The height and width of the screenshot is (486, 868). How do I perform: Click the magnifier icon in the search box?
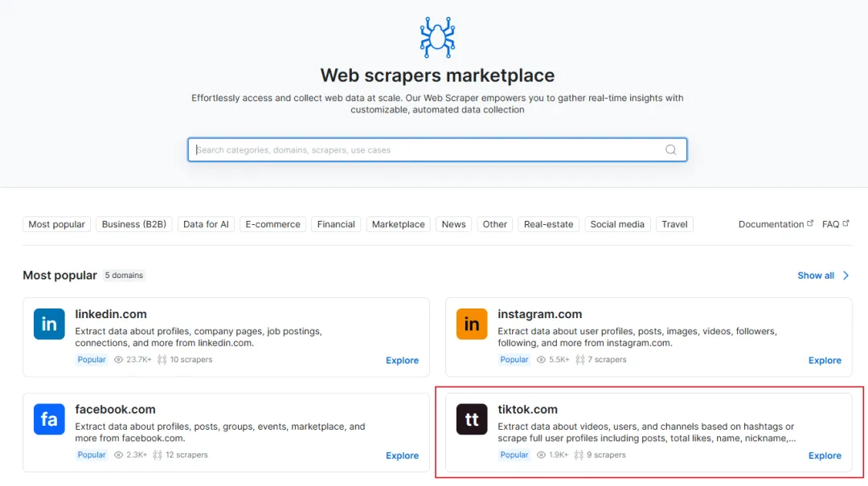[670, 149]
